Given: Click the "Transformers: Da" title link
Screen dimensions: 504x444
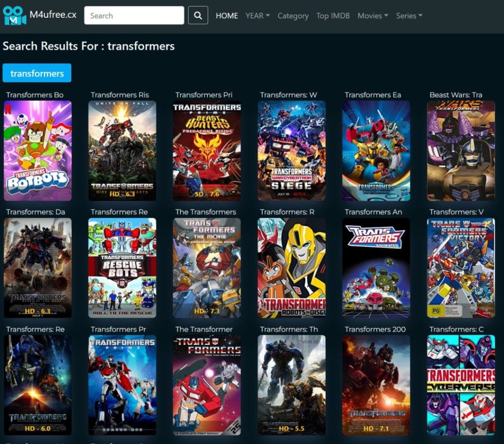Looking at the screenshot, I should click(x=35, y=212).
